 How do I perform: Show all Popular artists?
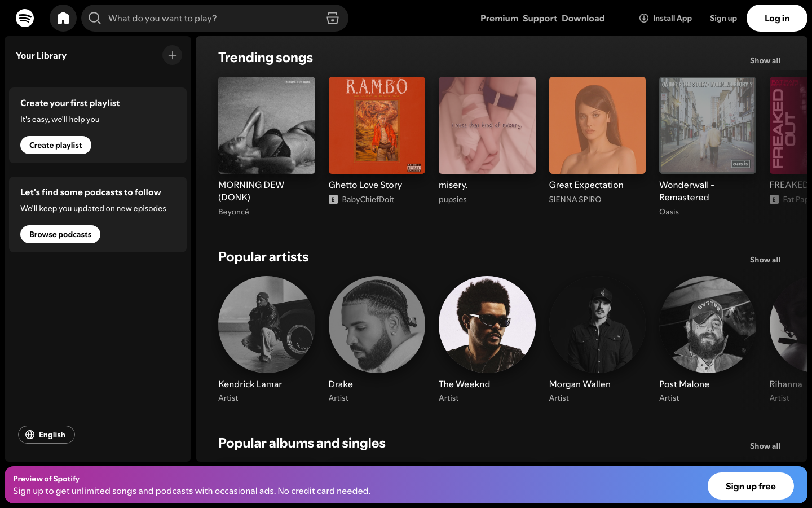(765, 260)
